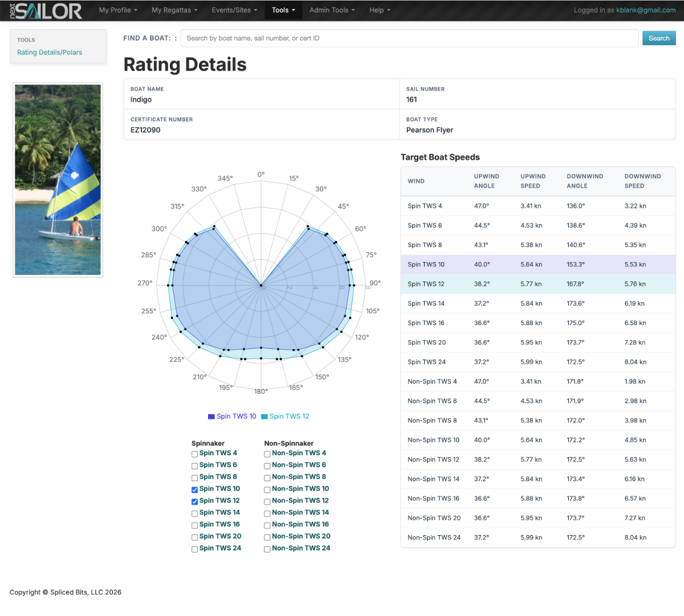Click the kblank@gmail.com account link
684x616 pixels.
[x=646, y=10]
